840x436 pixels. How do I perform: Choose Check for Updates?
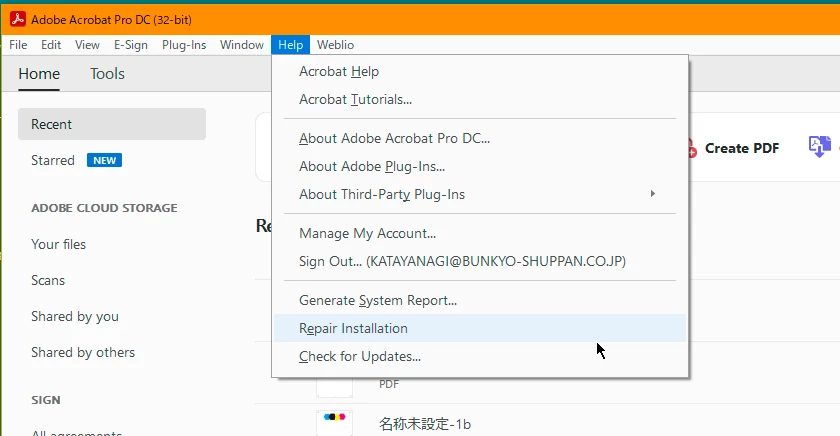[x=480, y=356]
